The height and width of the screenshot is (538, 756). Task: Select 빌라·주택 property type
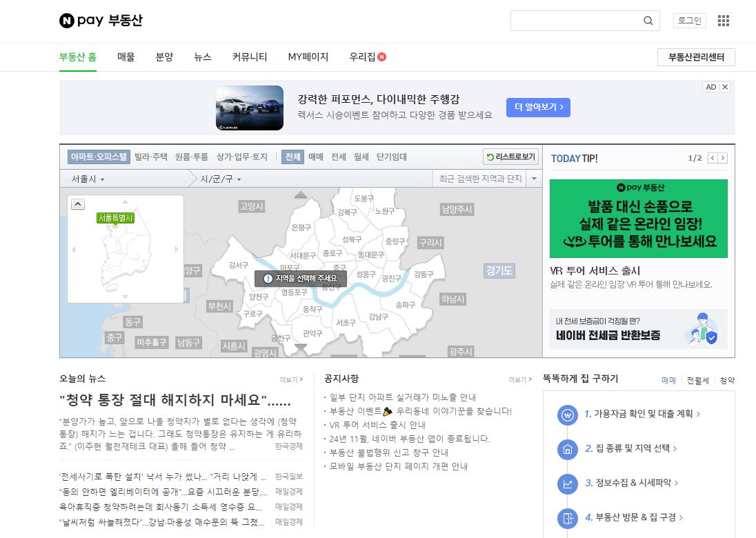point(151,157)
